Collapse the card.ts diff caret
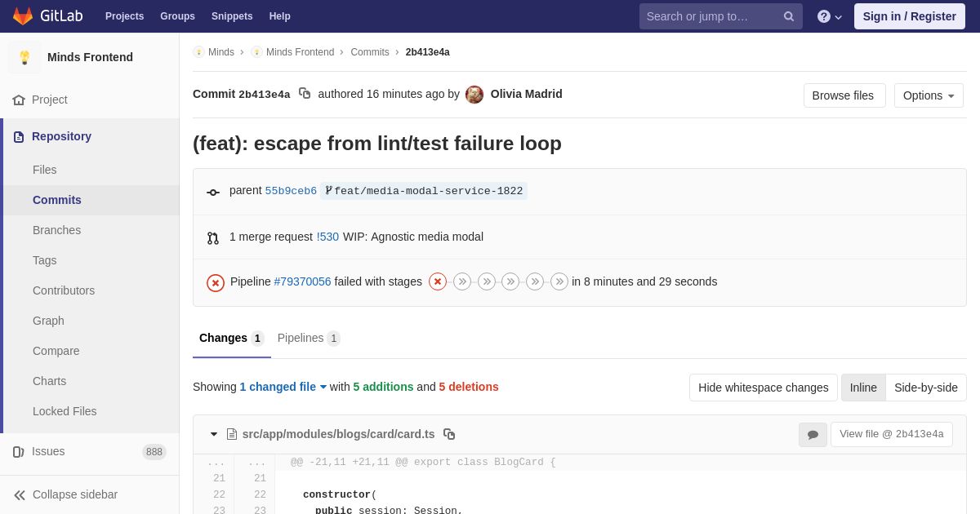The width and height of the screenshot is (980, 514). 214,434
